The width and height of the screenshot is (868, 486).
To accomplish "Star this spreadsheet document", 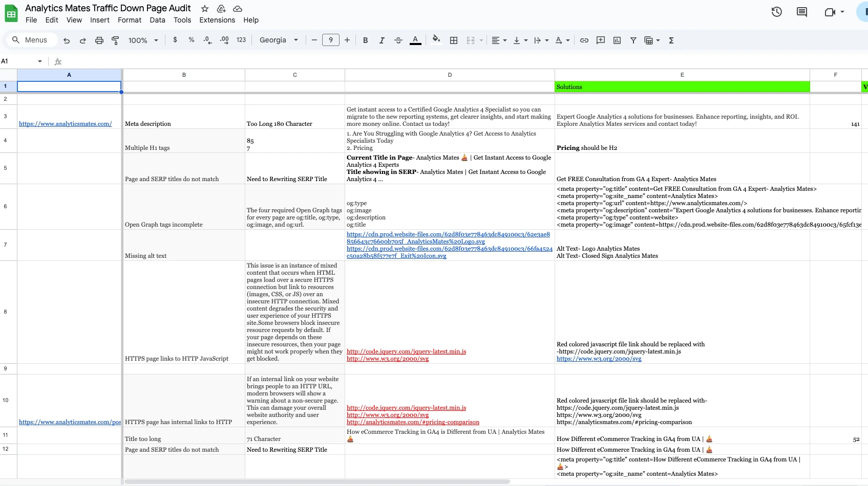I will click(x=205, y=9).
